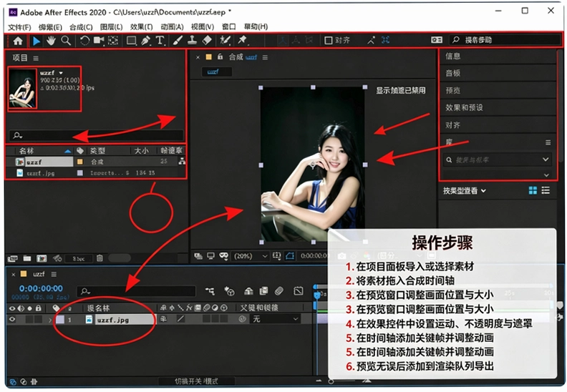Select the Roto Brush tool
Image resolution: width=567 pixels, height=392 pixels.
(225, 41)
